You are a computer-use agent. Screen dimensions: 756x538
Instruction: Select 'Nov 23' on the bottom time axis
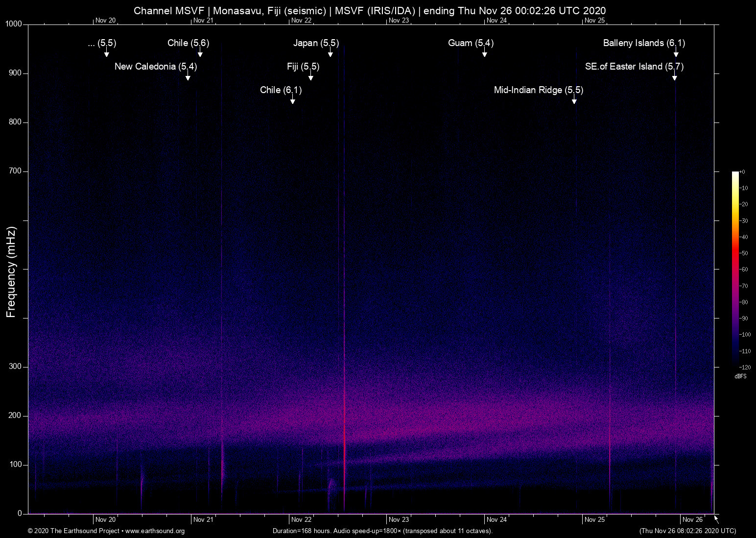[x=399, y=520]
